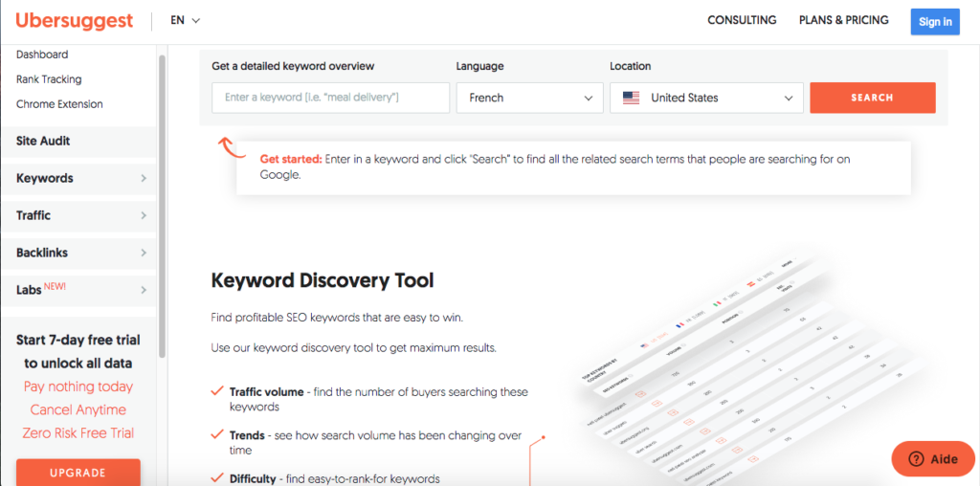Open the Consulting page
Image resolution: width=980 pixels, height=486 pixels.
point(742,20)
